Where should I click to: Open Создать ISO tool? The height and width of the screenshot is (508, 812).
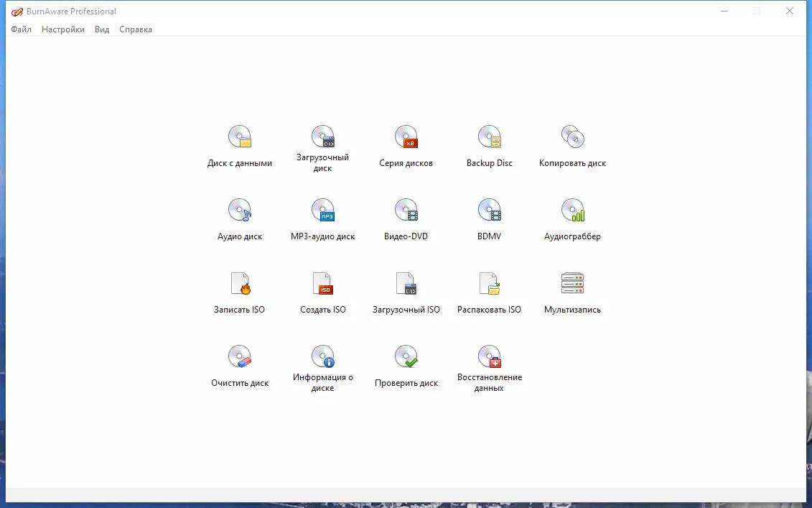coord(322,284)
